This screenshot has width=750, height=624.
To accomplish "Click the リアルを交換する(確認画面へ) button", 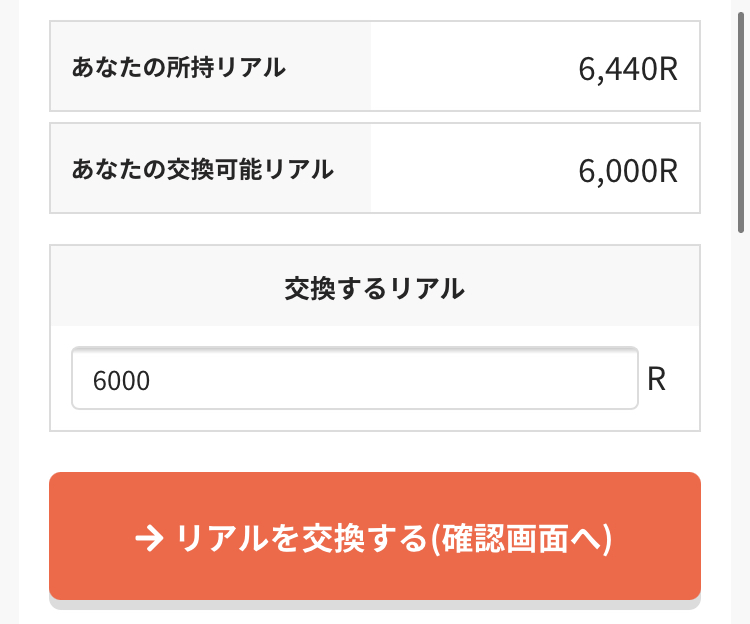I will pos(375,536).
